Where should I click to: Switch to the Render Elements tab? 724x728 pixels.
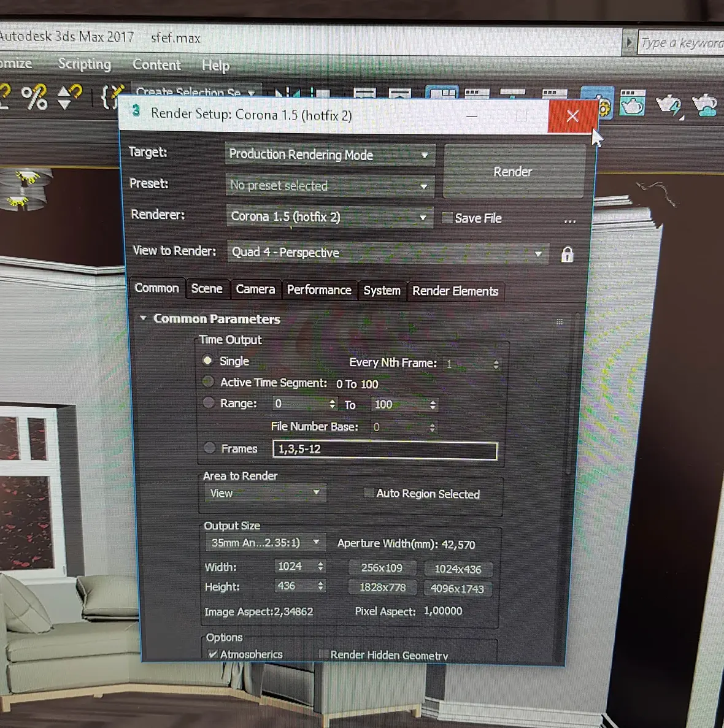point(455,291)
